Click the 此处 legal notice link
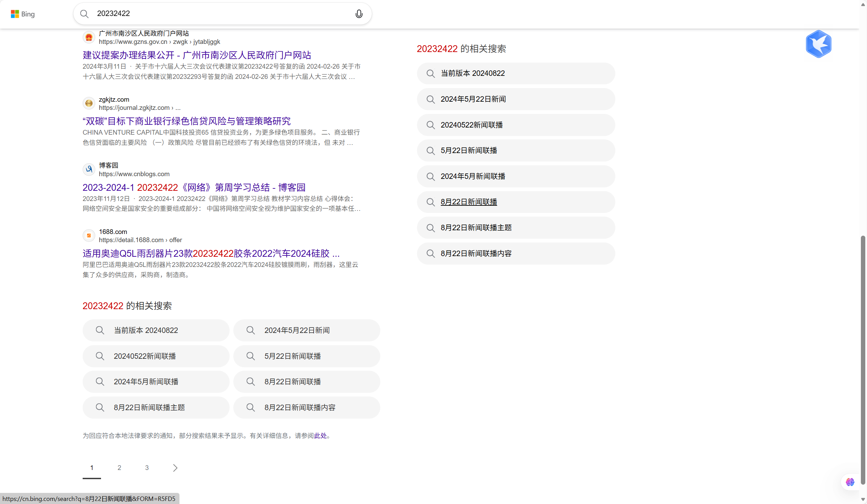The image size is (867, 504). pyautogui.click(x=320, y=436)
